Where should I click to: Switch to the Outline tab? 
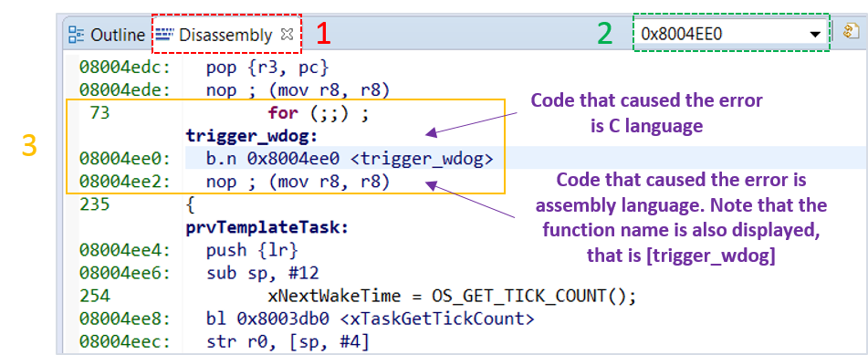click(x=106, y=35)
